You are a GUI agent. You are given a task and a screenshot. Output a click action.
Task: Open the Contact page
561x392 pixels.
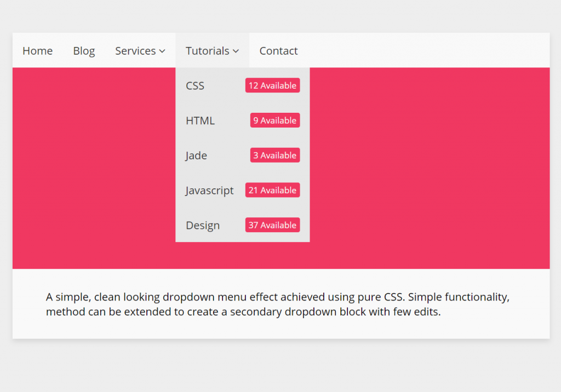(x=278, y=51)
